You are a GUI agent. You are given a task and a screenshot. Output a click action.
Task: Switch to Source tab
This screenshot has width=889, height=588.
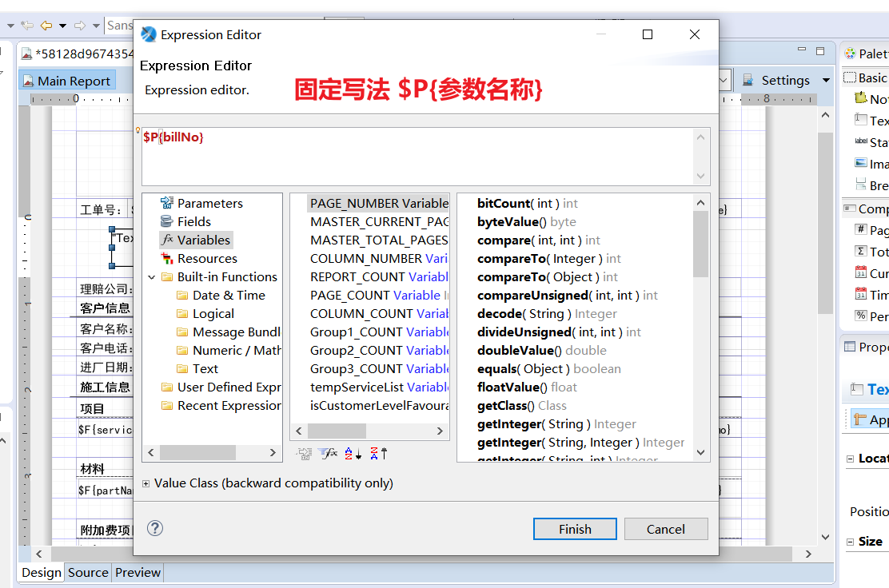(x=88, y=573)
